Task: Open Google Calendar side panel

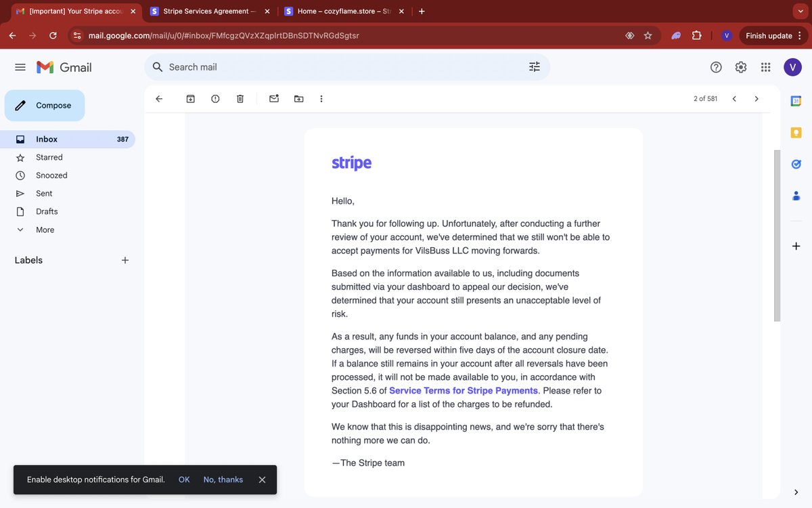Action: [796, 101]
